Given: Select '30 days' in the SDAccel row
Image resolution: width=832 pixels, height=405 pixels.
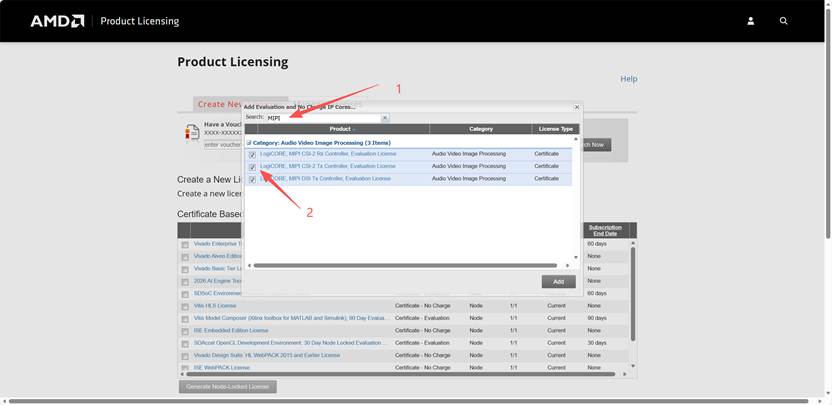Looking at the screenshot, I should point(597,343).
